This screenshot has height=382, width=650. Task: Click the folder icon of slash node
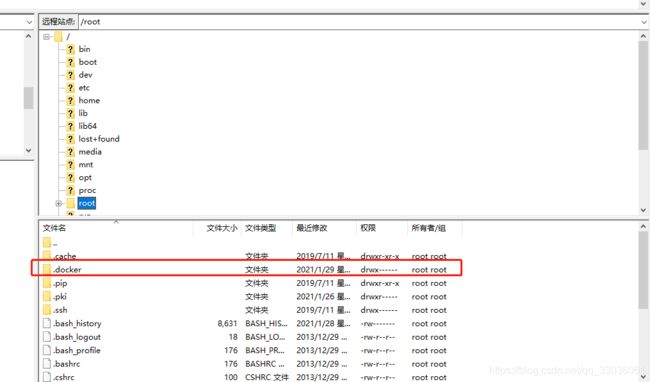click(x=58, y=37)
